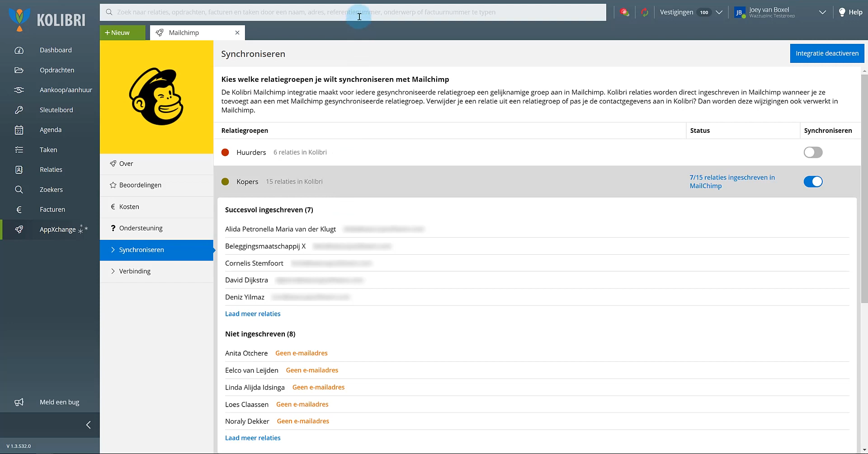Click the Help lightbulb icon
This screenshot has width=868, height=454.
[842, 12]
